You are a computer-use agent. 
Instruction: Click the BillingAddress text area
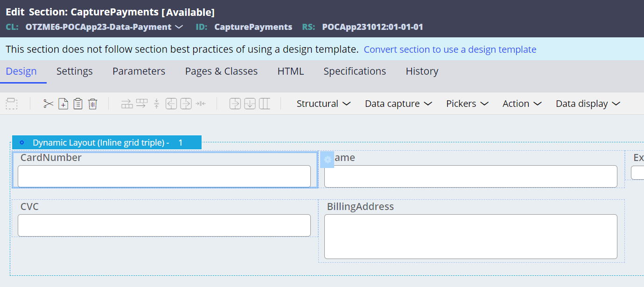471,237
